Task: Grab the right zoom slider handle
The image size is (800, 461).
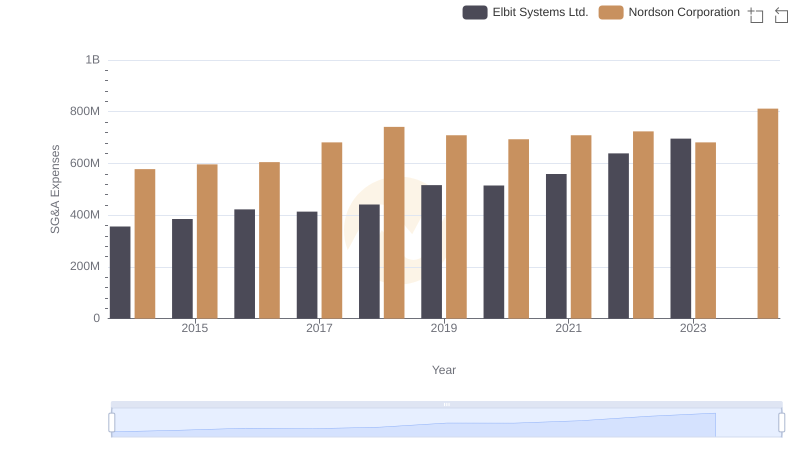Action: [x=781, y=423]
